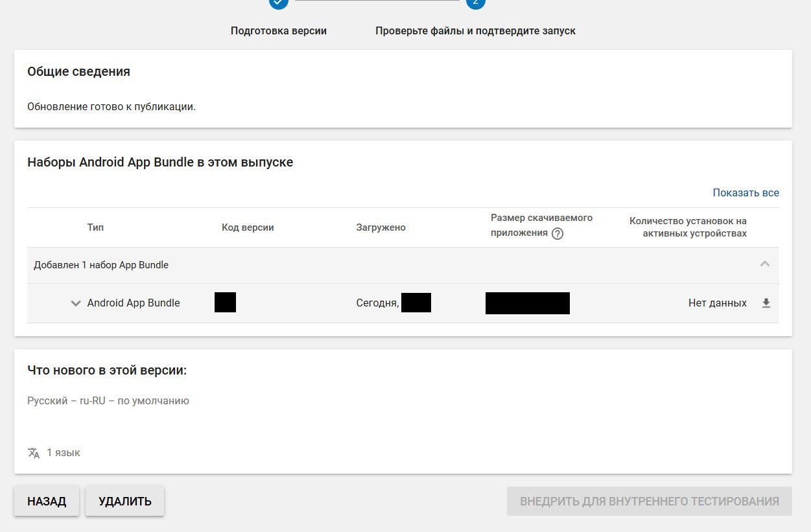
Task: Click the 'Показать все' link
Action: tap(746, 192)
